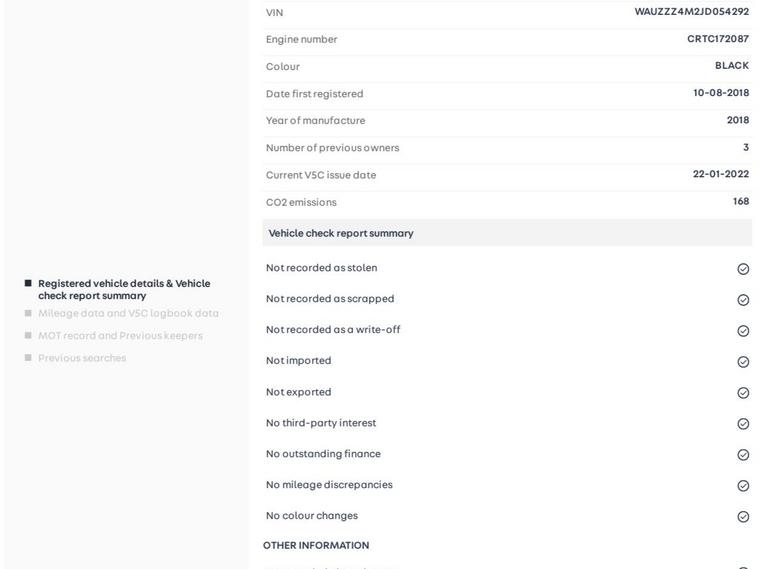Go to Mileage data and V5C logbook data
This screenshot has width=759, height=569.
point(128,313)
